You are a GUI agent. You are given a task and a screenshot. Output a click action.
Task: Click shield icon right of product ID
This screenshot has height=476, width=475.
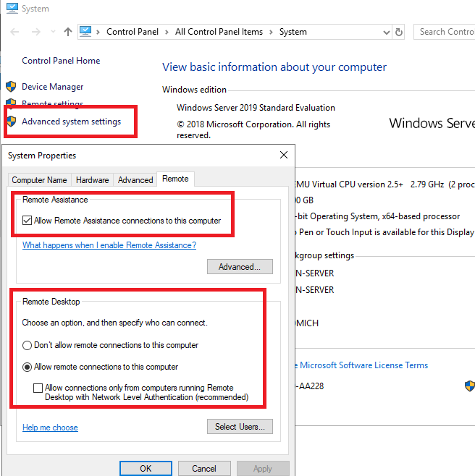click(469, 386)
